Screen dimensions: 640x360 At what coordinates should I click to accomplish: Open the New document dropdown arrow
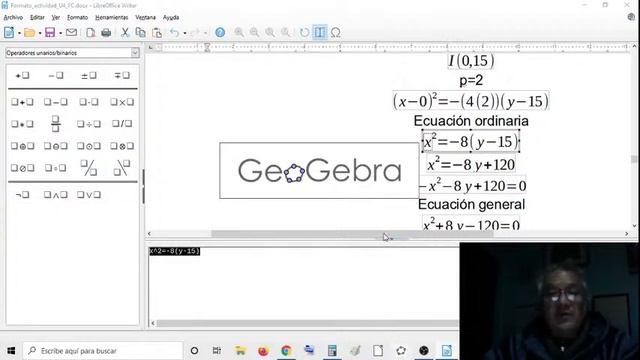coord(19,33)
